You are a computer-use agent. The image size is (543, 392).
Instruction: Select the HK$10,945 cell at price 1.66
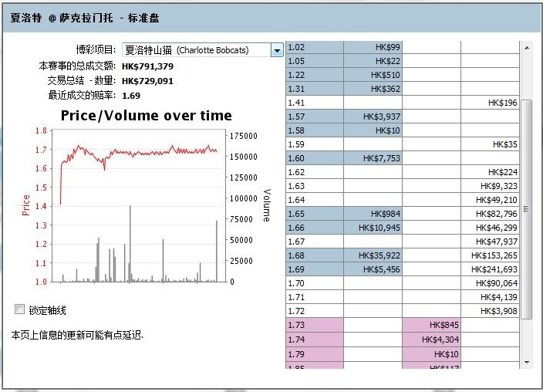(373, 228)
